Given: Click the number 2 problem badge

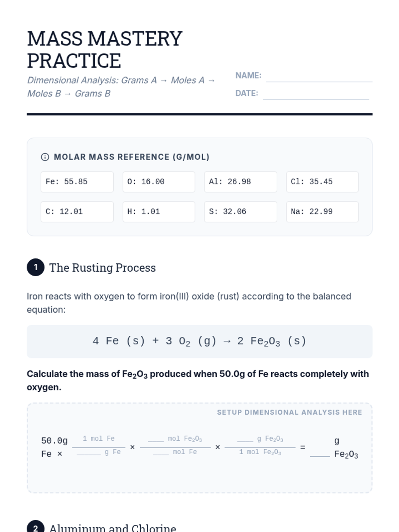Looking at the screenshot, I should coord(36,527).
